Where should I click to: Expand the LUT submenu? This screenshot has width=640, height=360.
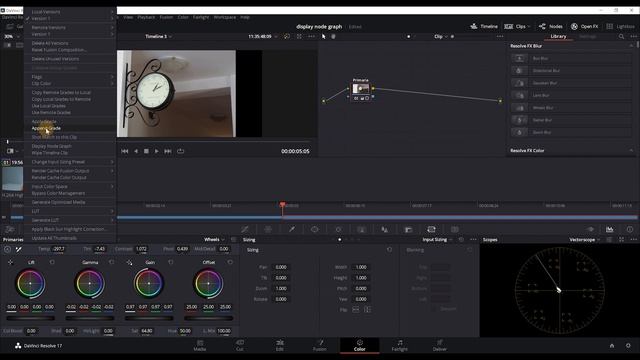(70, 211)
